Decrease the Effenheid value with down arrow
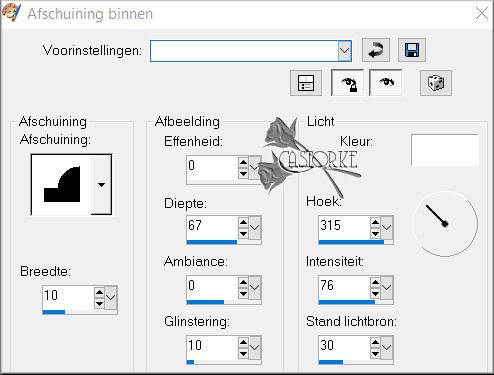This screenshot has width=494, height=375. click(x=243, y=173)
